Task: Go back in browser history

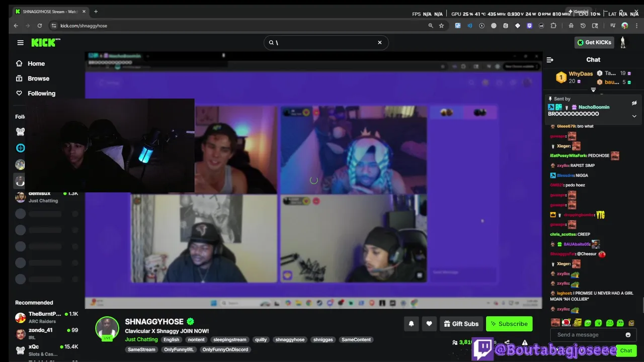Action: point(16,26)
